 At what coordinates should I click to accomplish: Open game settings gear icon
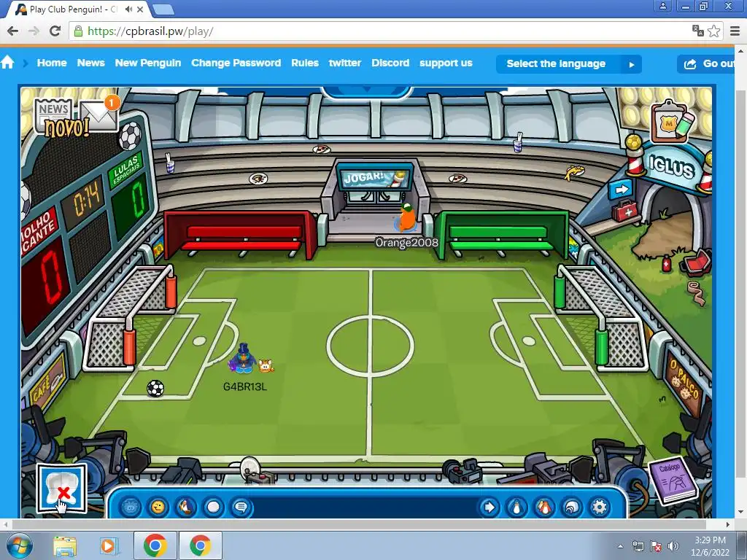(x=600, y=507)
